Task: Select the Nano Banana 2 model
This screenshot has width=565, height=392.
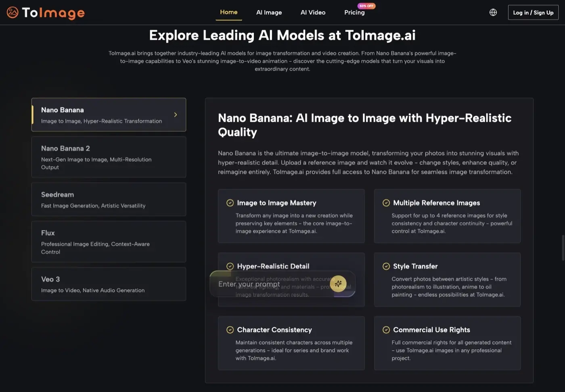Action: [109, 157]
